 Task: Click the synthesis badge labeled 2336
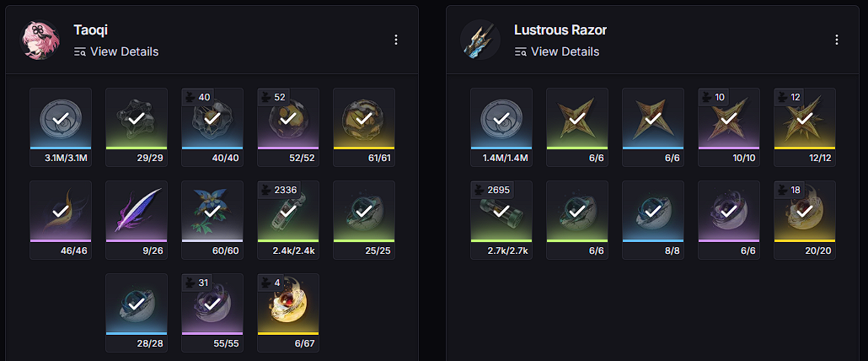(x=280, y=190)
